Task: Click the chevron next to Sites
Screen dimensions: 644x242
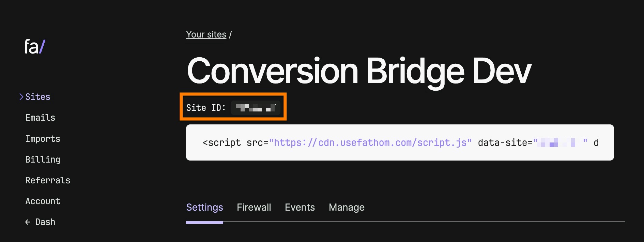Action: click(21, 96)
